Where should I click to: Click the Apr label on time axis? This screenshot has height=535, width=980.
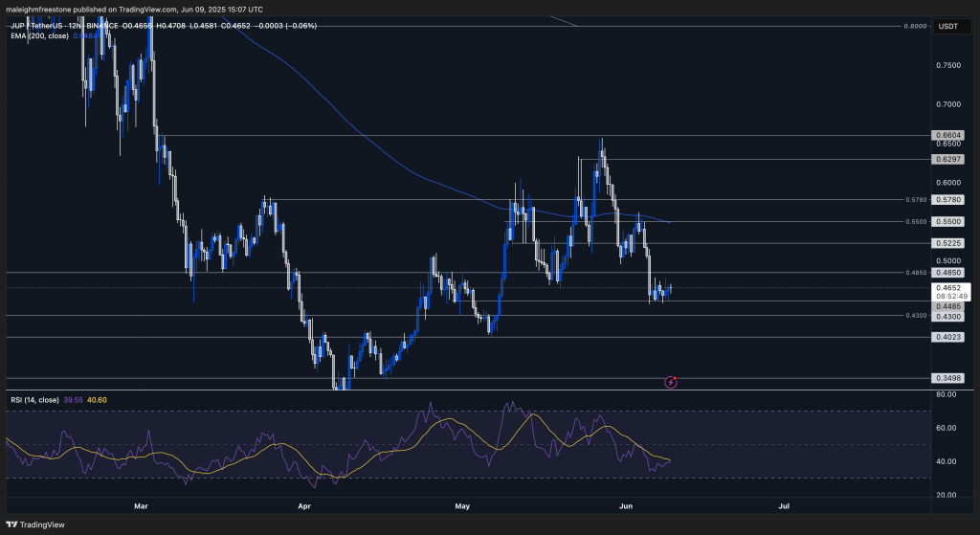[x=305, y=502]
